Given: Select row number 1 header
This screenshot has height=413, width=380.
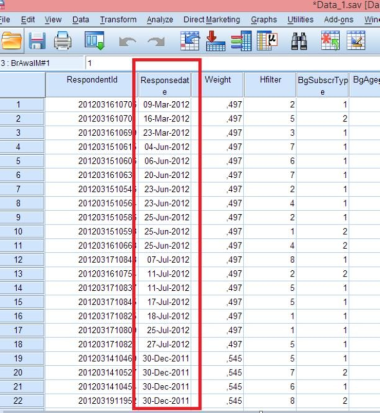Looking at the screenshot, I should [x=22, y=104].
